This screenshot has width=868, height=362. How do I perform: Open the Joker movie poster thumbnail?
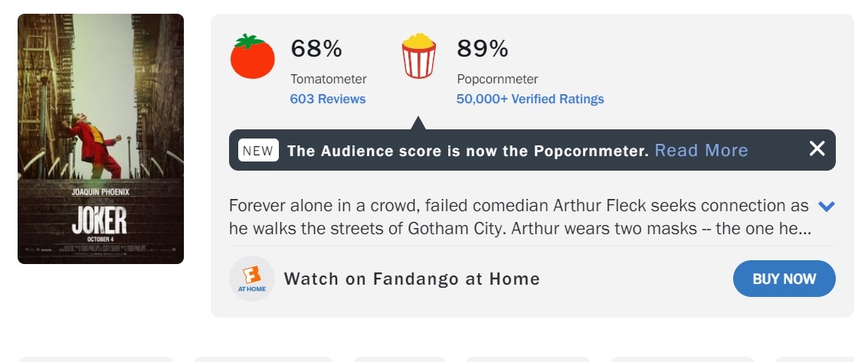pyautogui.click(x=100, y=139)
